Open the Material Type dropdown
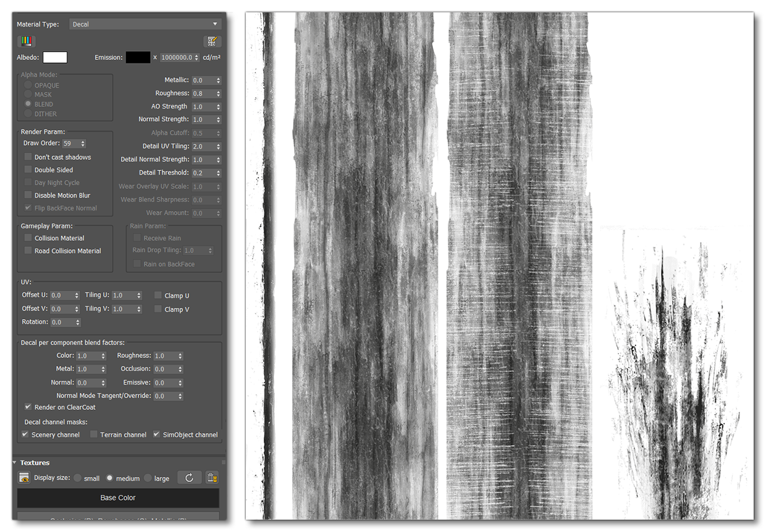The height and width of the screenshot is (532, 766). (x=145, y=24)
